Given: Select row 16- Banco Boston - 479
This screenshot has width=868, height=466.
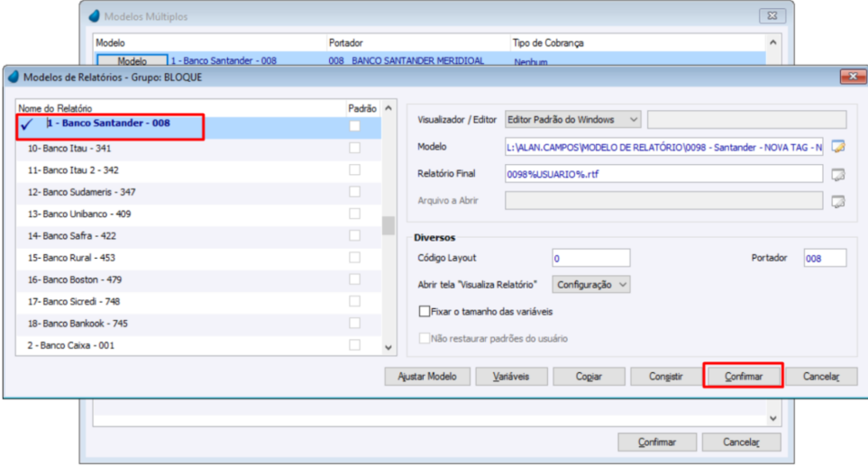Looking at the screenshot, I should [x=198, y=279].
